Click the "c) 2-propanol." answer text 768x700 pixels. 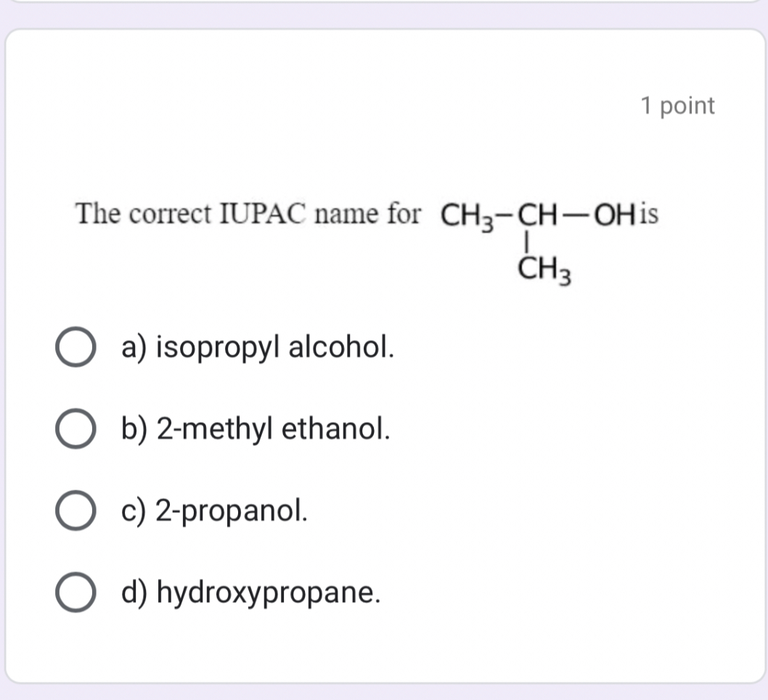click(x=215, y=511)
